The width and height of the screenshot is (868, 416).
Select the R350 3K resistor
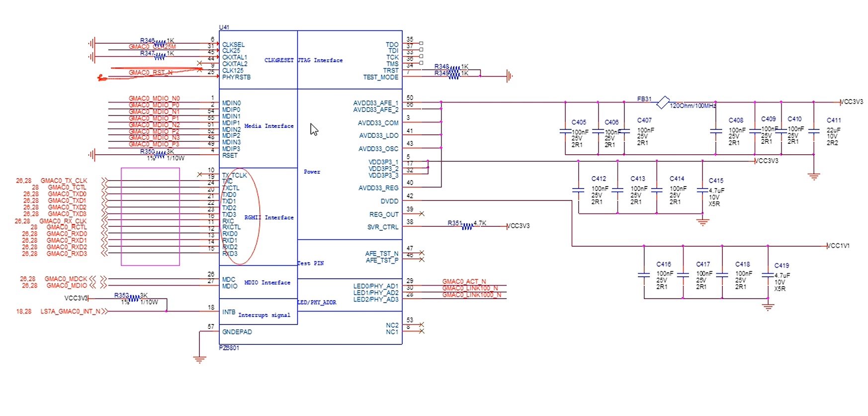pos(160,155)
